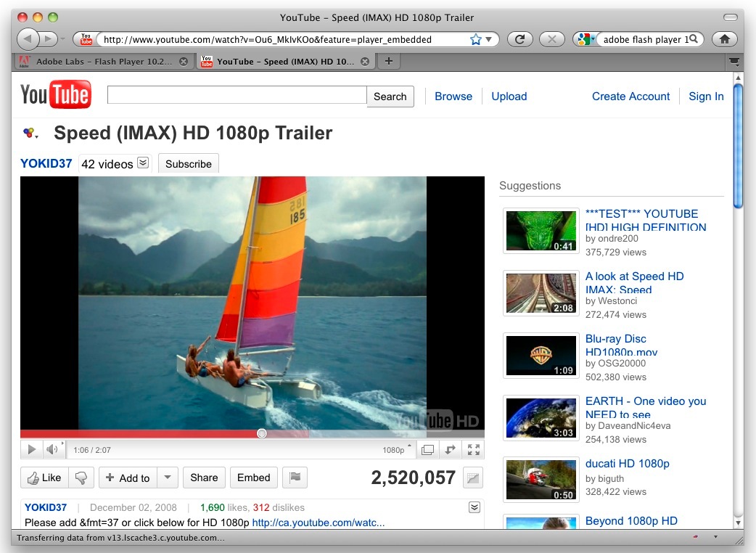Click the video progress slider handle
Image resolution: width=756 pixels, height=553 pixels.
(x=261, y=433)
